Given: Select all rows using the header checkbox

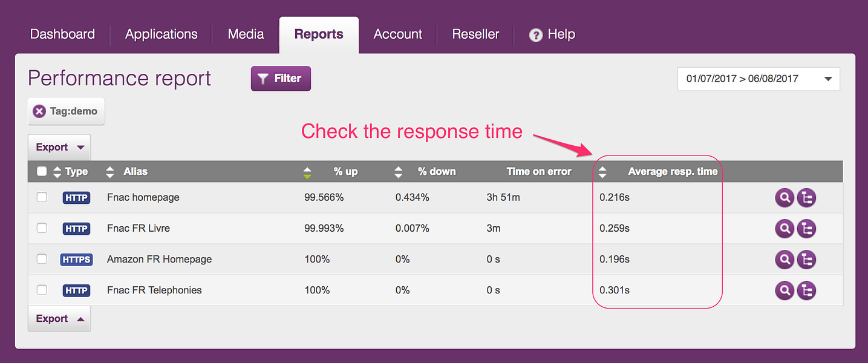Looking at the screenshot, I should point(41,171).
